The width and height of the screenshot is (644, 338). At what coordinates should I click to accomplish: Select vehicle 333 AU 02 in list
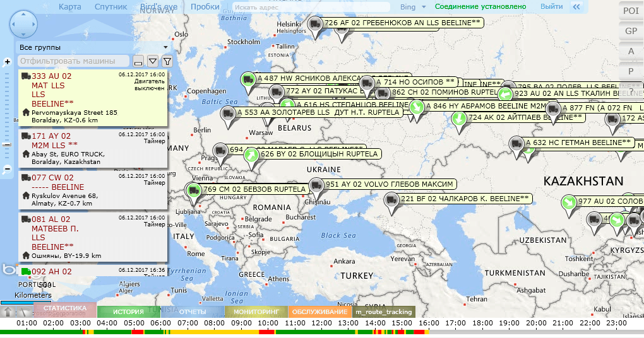[x=93, y=98]
